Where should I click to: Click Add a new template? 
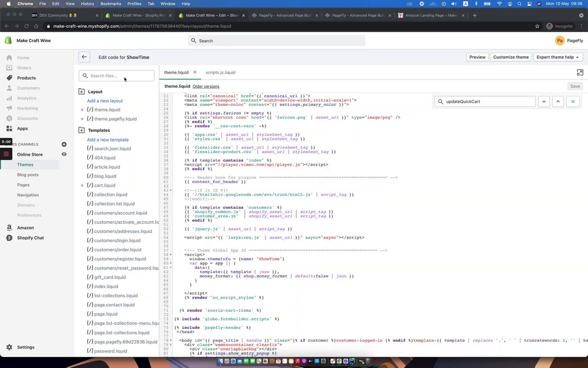point(107,140)
